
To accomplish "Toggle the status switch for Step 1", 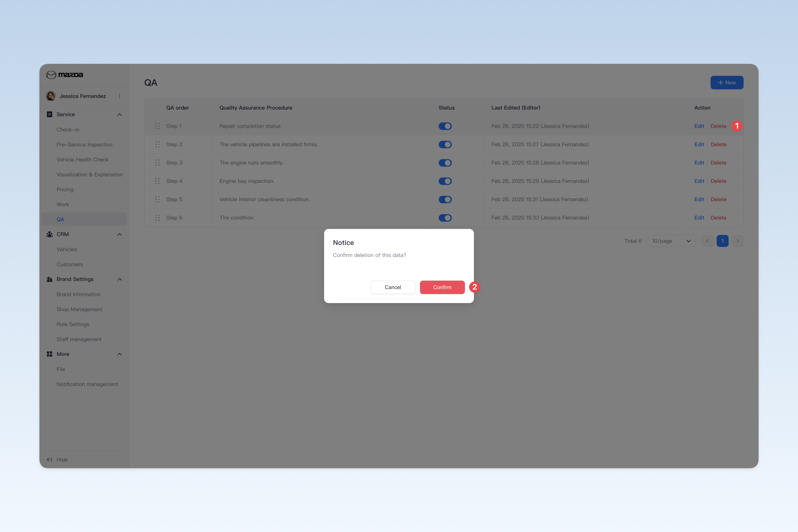I will 445,126.
